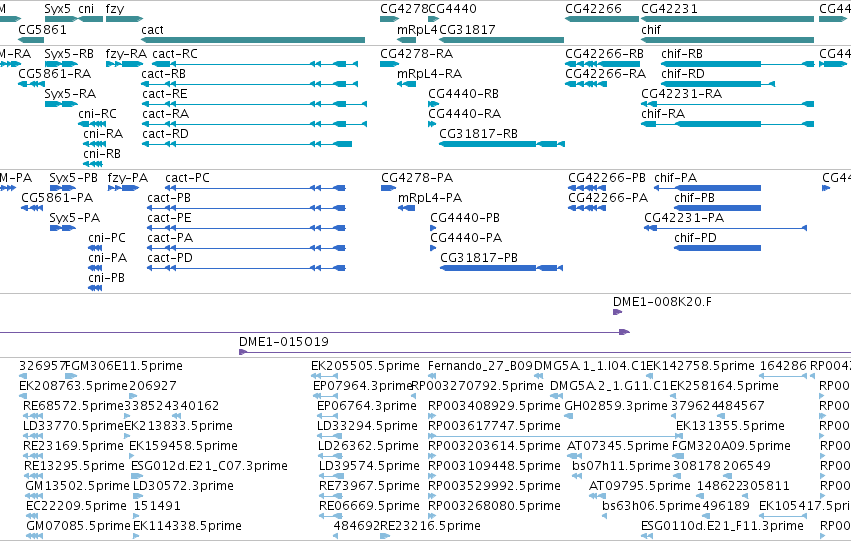The height and width of the screenshot is (541, 851).
Task: Select CG42231-RA transcript
Action: [x=727, y=104]
